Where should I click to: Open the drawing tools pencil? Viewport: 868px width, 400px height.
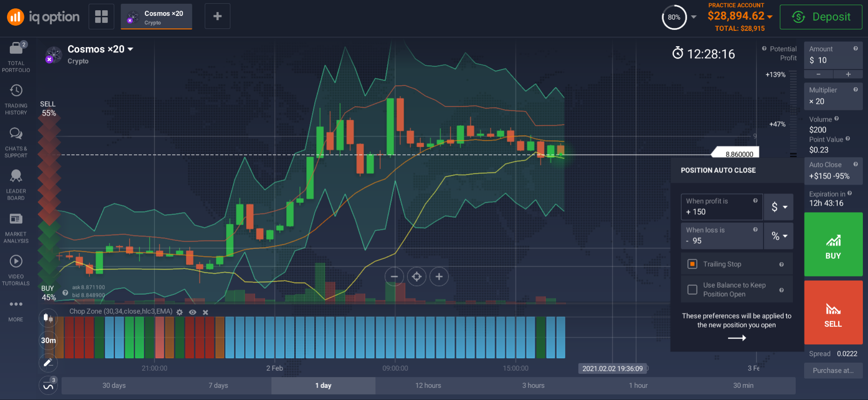tap(48, 362)
